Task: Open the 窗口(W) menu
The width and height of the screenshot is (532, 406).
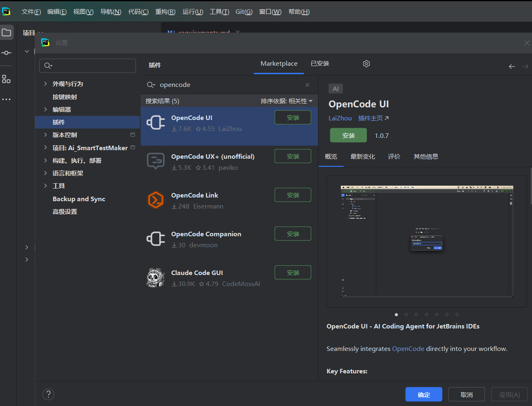Action: point(270,12)
